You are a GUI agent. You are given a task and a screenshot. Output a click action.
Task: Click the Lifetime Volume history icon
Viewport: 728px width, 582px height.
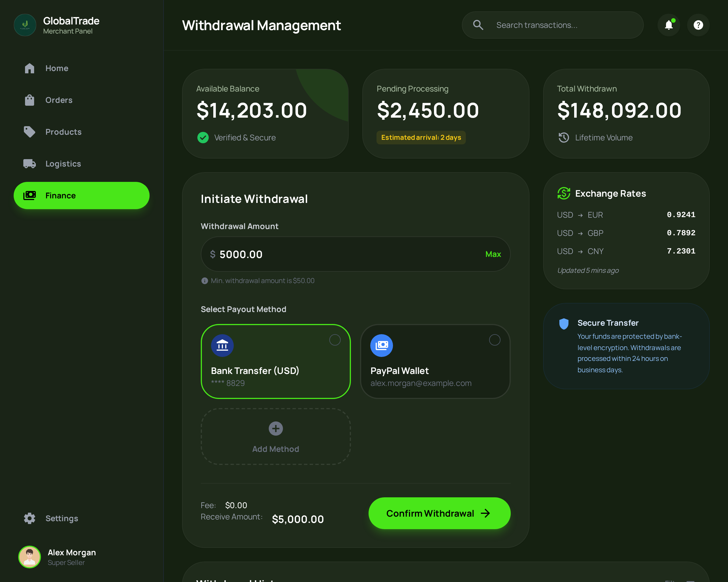pyautogui.click(x=564, y=138)
